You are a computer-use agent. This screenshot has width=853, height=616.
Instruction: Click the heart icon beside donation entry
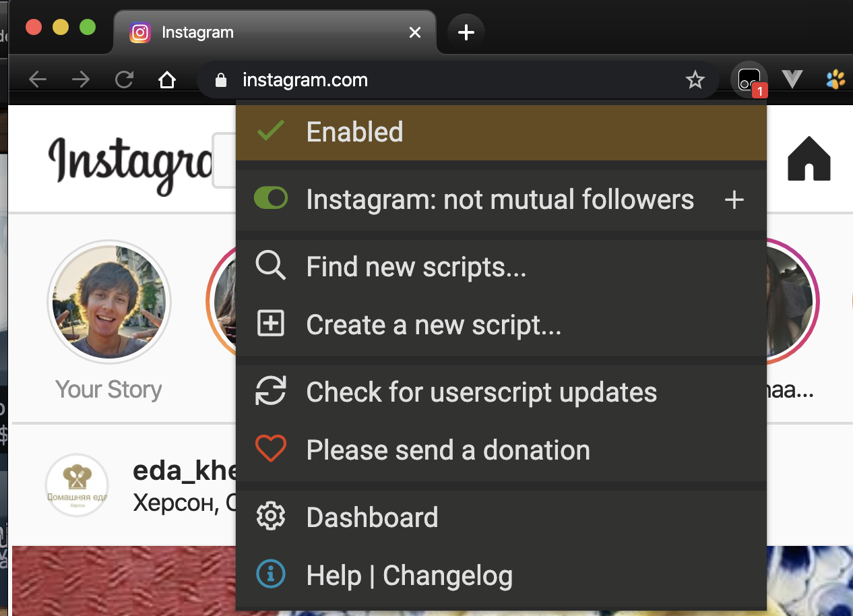(x=271, y=449)
